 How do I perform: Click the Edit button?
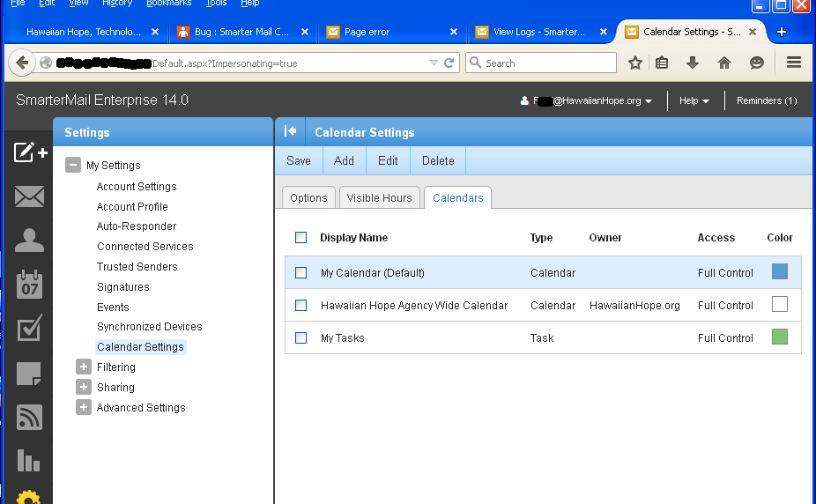(388, 160)
